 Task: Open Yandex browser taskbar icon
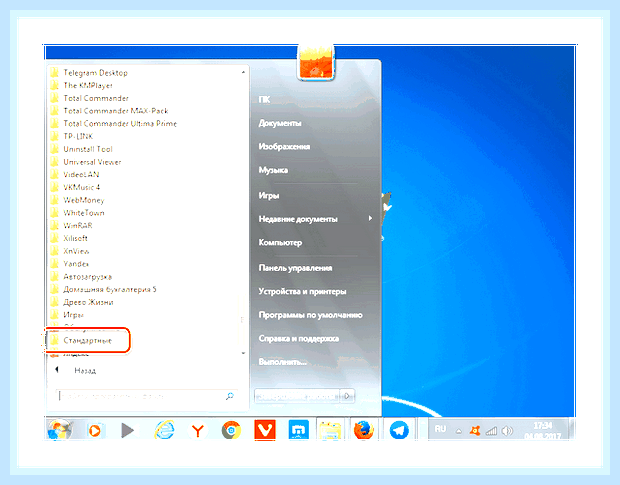coord(197,430)
